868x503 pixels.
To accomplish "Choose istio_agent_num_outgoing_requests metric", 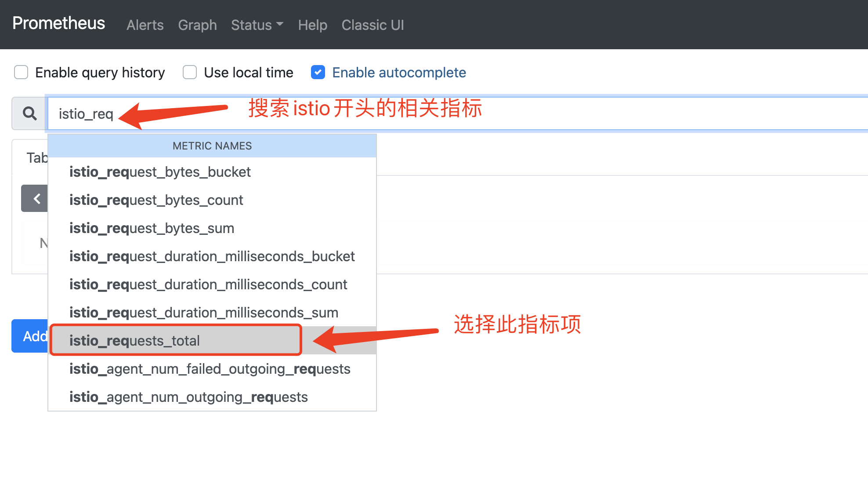I will pos(188,397).
